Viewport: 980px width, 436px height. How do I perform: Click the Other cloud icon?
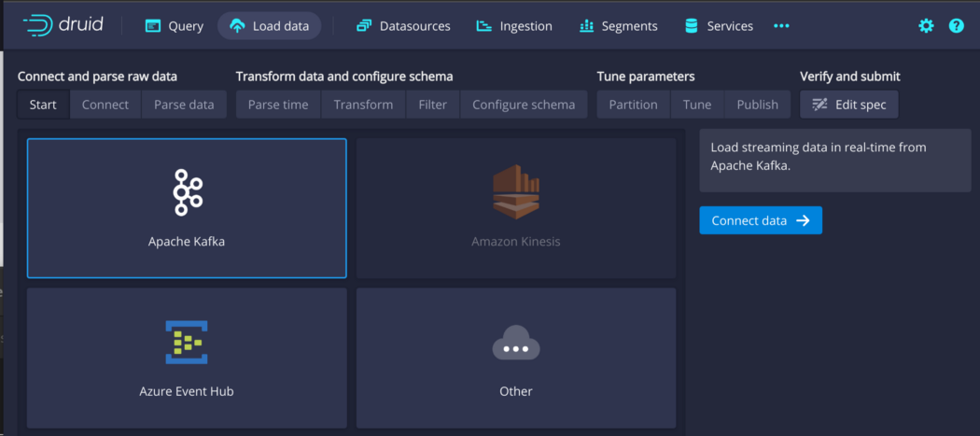point(515,343)
